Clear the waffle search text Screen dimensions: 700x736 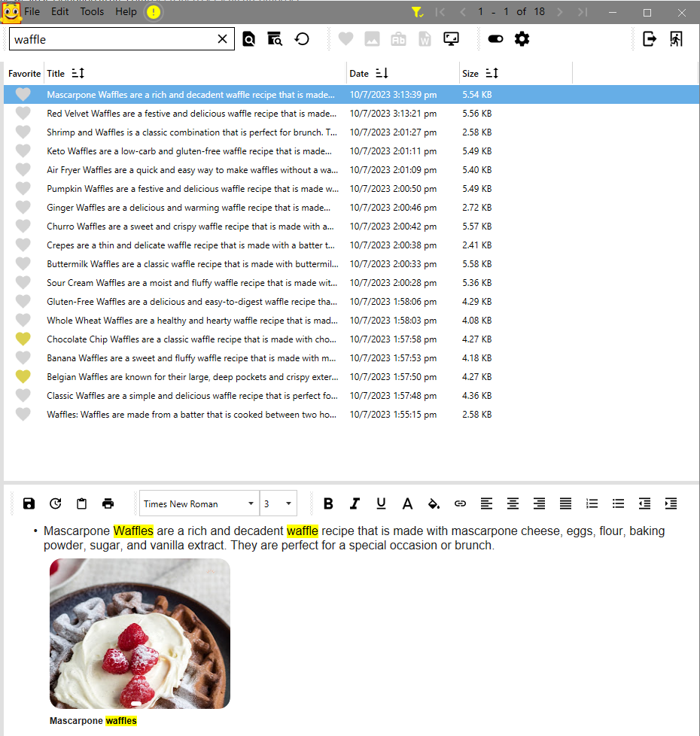[x=223, y=39]
